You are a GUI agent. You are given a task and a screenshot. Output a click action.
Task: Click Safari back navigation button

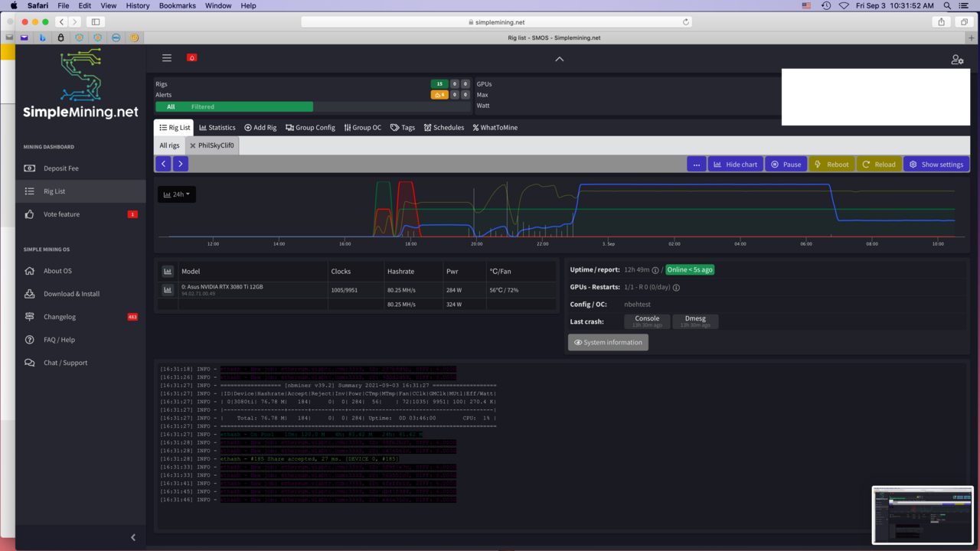tap(62, 22)
